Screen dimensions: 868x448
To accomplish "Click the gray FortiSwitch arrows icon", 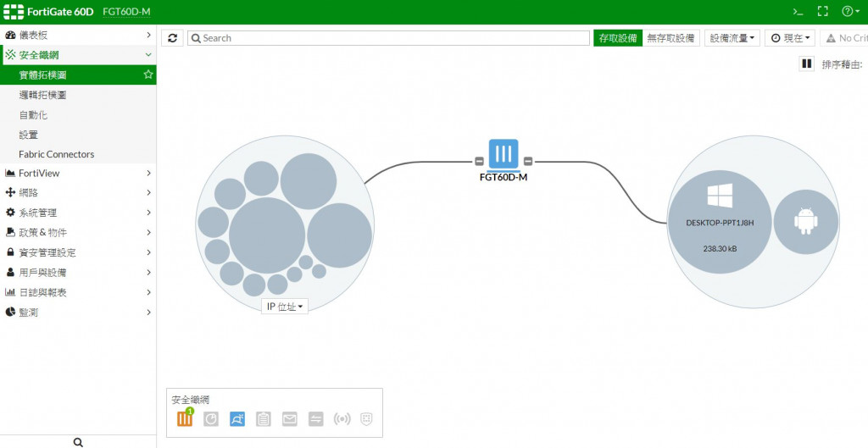I will [x=315, y=419].
